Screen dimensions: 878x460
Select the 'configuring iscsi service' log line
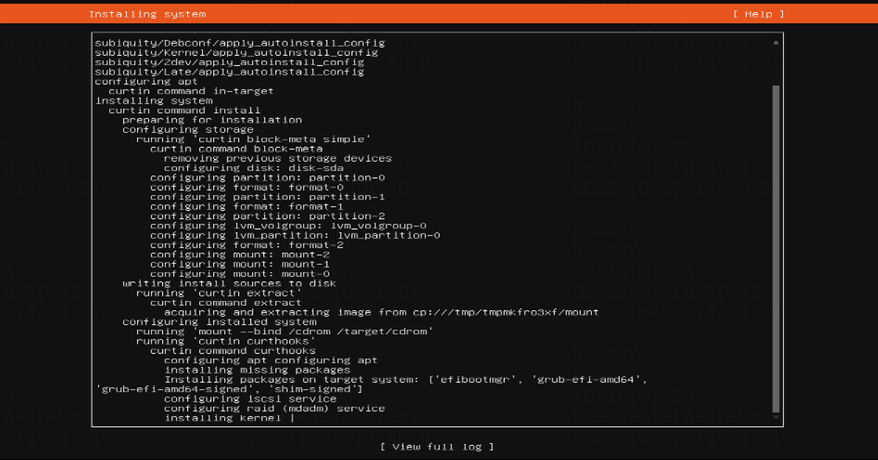point(250,399)
